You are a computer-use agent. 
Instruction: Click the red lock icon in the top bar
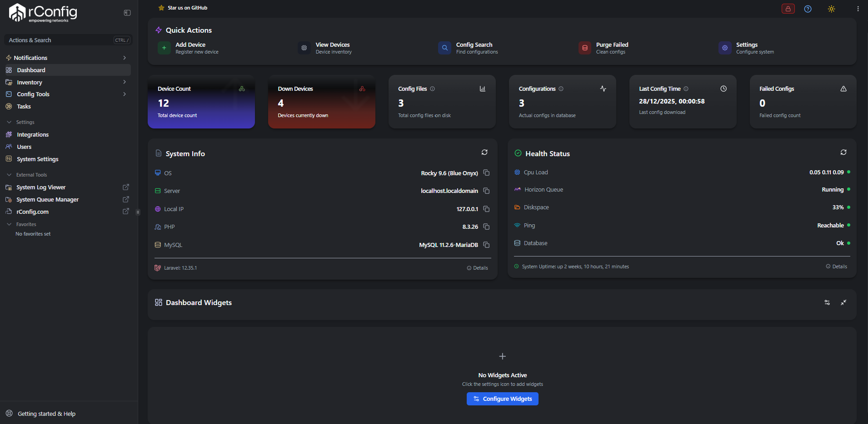[788, 9]
